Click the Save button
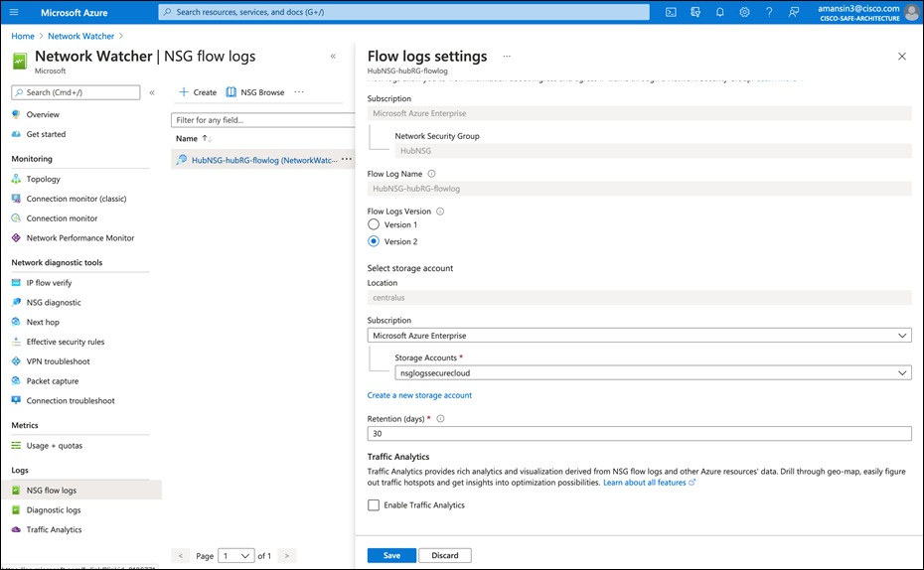 click(391, 555)
